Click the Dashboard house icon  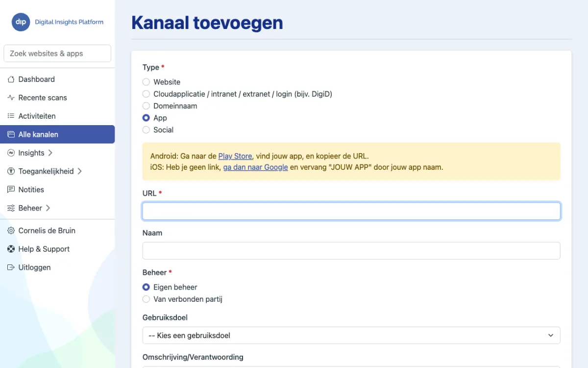tap(11, 79)
